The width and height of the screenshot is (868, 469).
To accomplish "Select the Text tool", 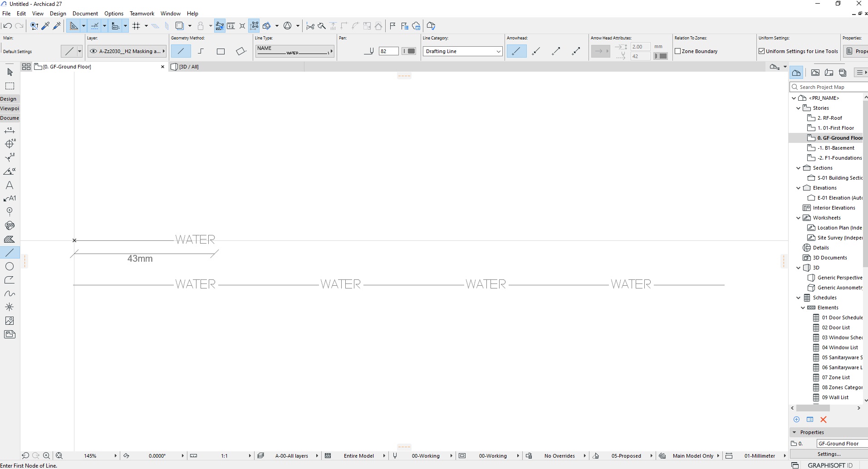I will coord(10,185).
